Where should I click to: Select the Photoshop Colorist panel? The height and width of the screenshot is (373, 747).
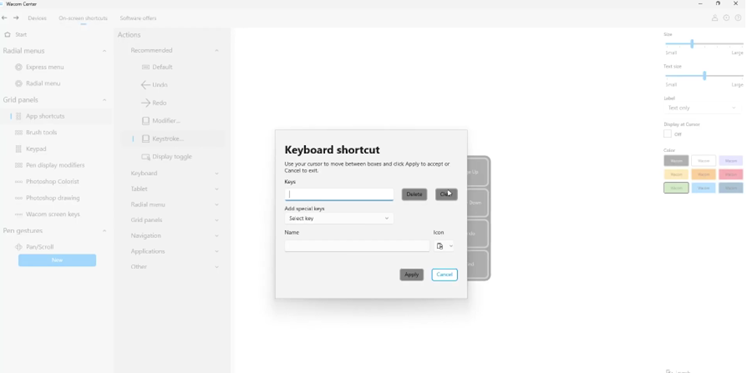pos(52,181)
